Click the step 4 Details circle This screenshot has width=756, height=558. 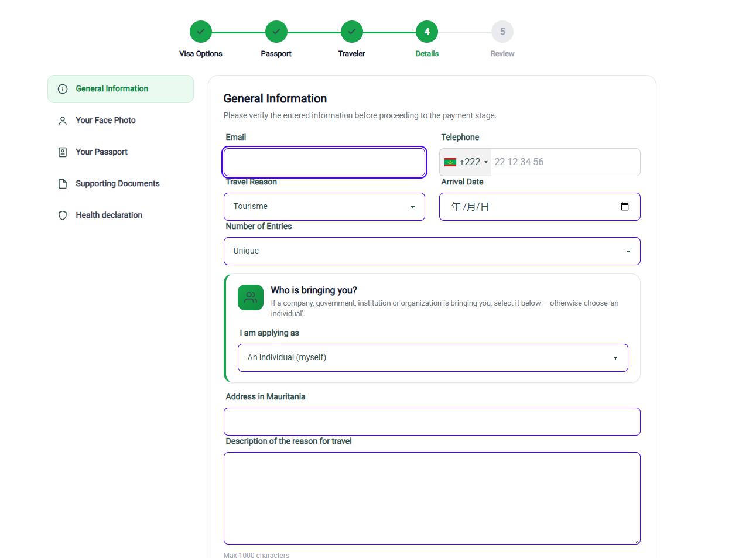coord(427,32)
